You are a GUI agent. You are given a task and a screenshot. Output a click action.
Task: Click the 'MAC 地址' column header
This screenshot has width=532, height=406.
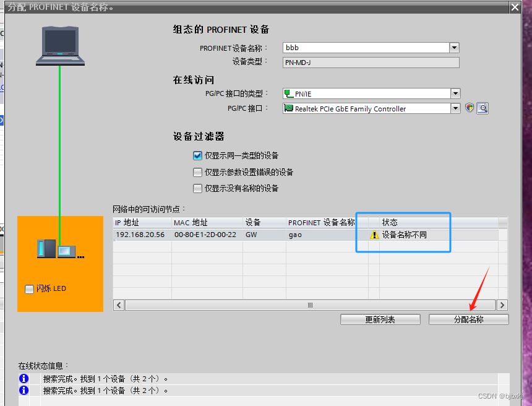pos(207,223)
